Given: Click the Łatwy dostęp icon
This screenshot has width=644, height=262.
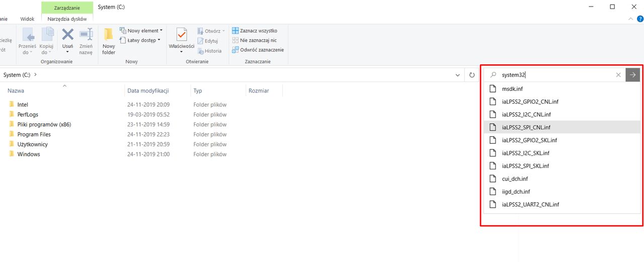Looking at the screenshot, I should click(x=123, y=40).
